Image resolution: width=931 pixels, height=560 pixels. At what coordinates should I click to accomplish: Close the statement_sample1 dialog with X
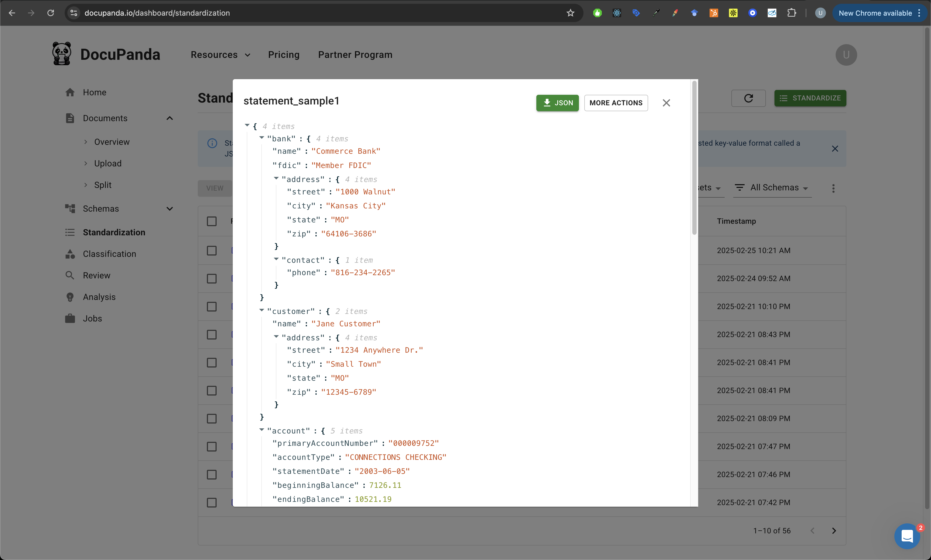pyautogui.click(x=666, y=103)
